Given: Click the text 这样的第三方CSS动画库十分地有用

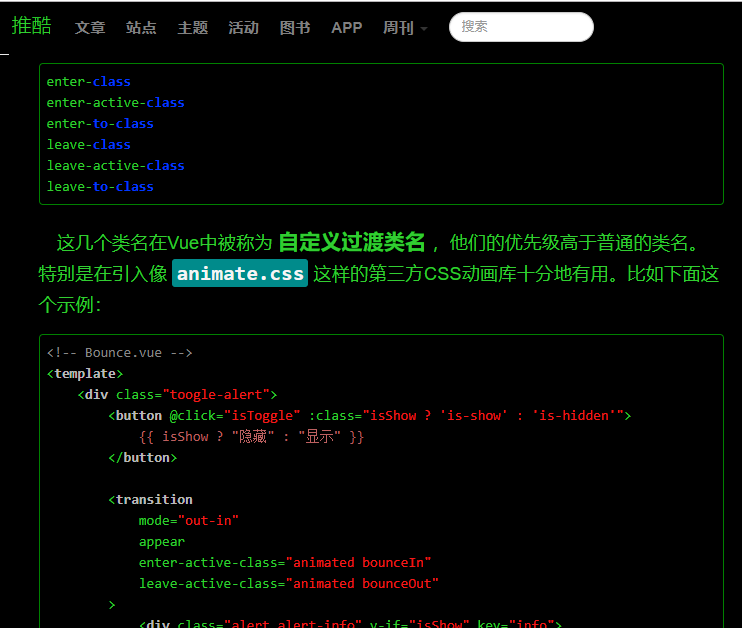Looking at the screenshot, I should pos(461,274).
